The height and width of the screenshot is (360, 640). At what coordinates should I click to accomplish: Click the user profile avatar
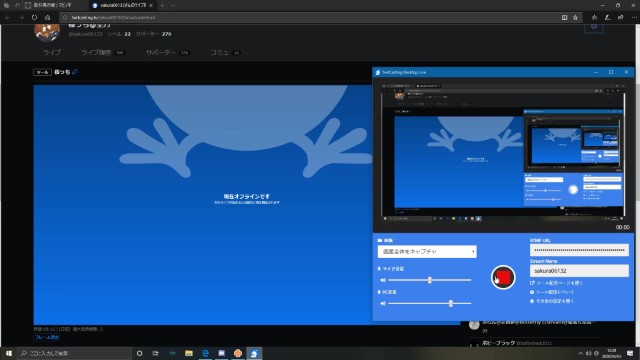pos(47,32)
